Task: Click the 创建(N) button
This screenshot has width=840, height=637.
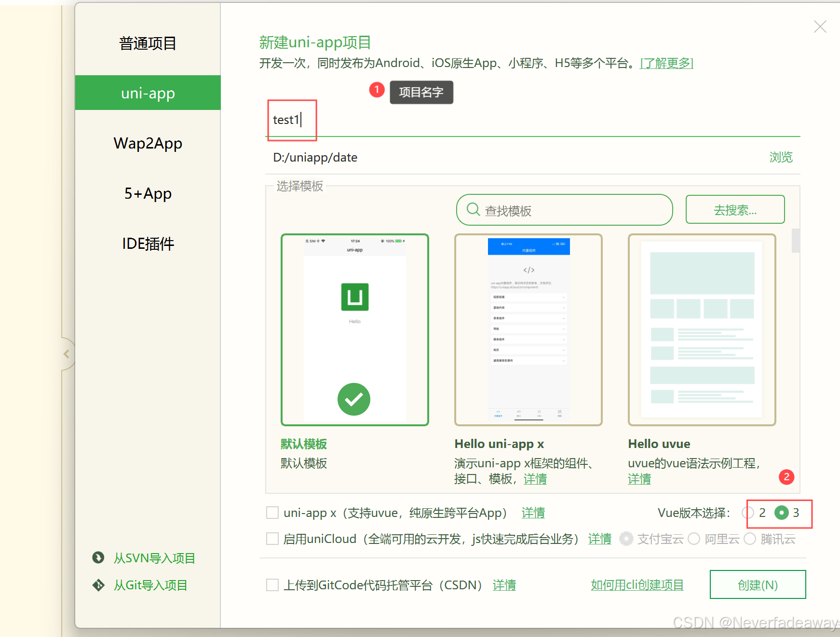Action: coord(758,584)
